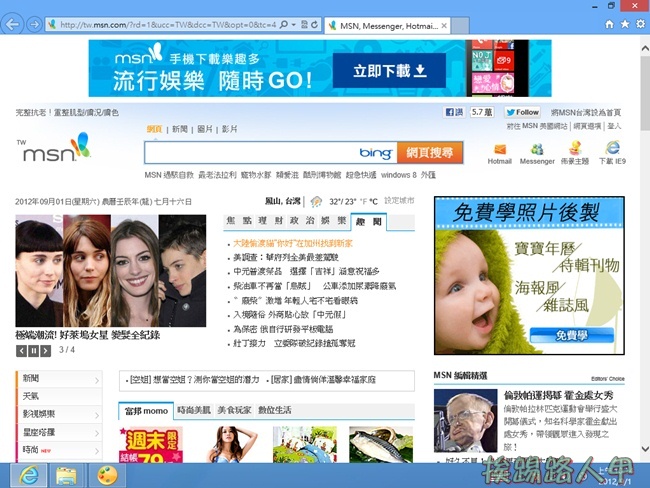Click the compatibility view icon in address bar
The width and height of the screenshot is (650, 488).
point(304,24)
